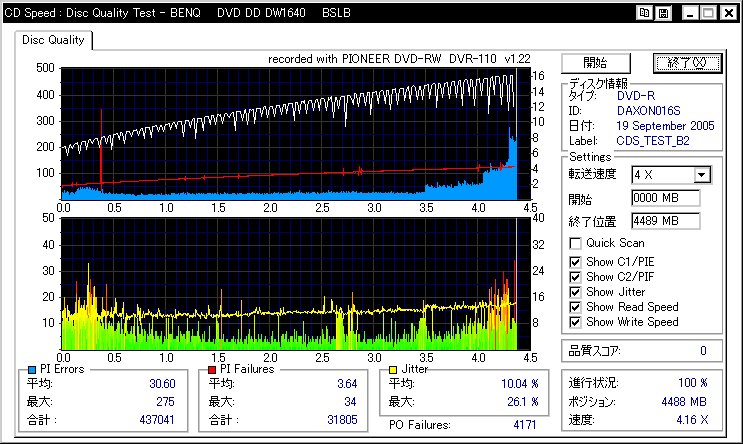Select the Disc Quality tab
This screenshot has width=743, height=444.
[x=55, y=41]
